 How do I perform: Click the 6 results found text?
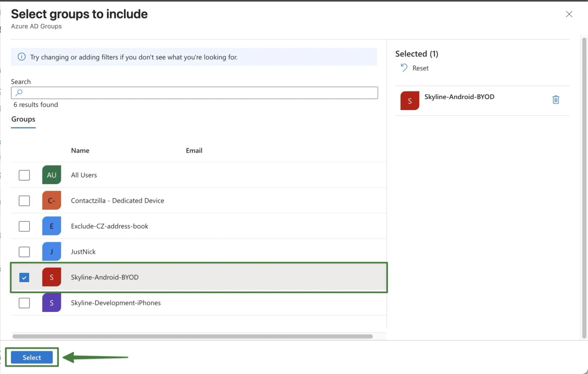(36, 105)
